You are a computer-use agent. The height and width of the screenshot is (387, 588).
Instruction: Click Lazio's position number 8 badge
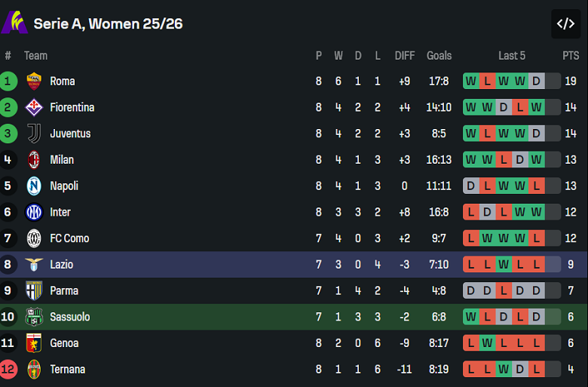click(x=8, y=265)
